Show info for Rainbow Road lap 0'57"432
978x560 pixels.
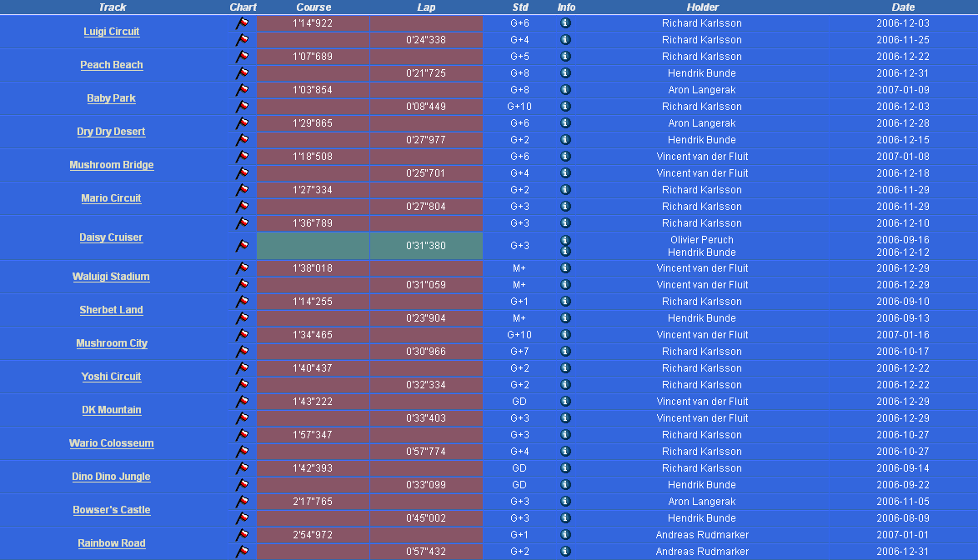click(566, 552)
